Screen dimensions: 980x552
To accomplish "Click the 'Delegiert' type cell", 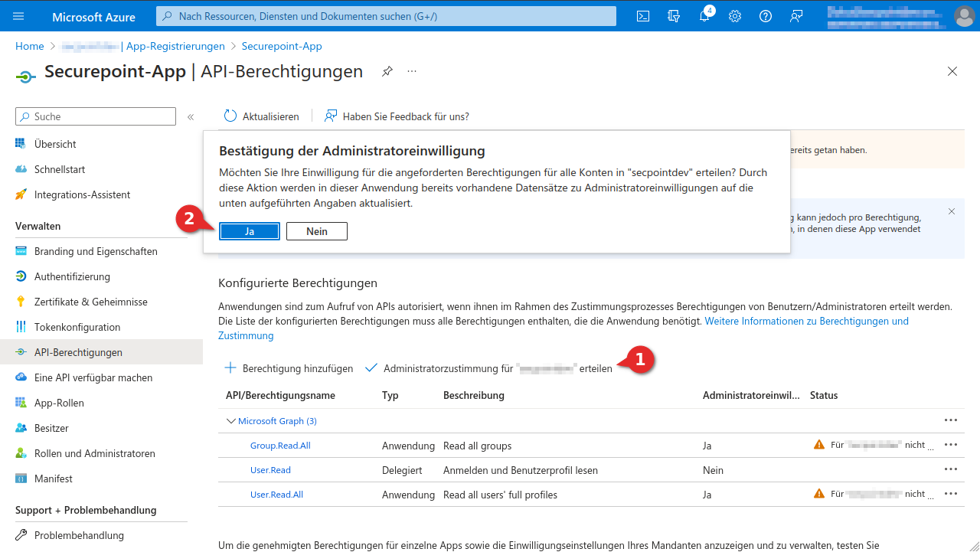I will [x=402, y=470].
